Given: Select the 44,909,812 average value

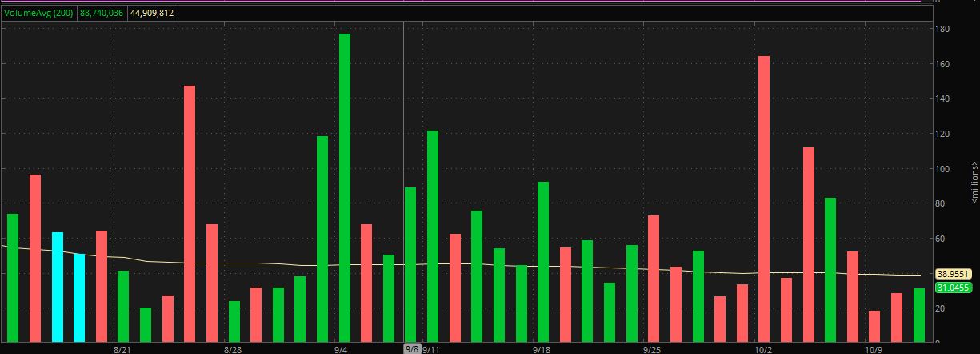Looking at the screenshot, I should pyautogui.click(x=152, y=13).
